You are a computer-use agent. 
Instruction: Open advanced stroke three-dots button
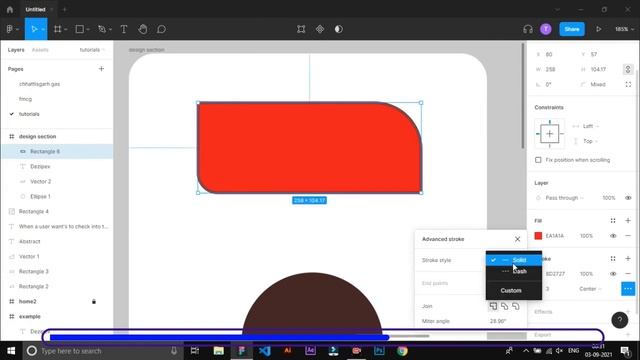point(628,289)
